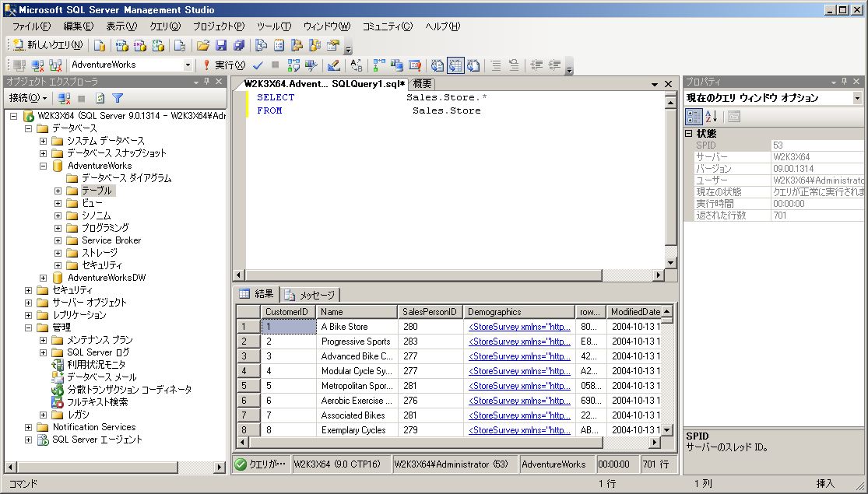Click the Disconnect icon in Object Explorer
868x494 pixels.
tap(64, 99)
